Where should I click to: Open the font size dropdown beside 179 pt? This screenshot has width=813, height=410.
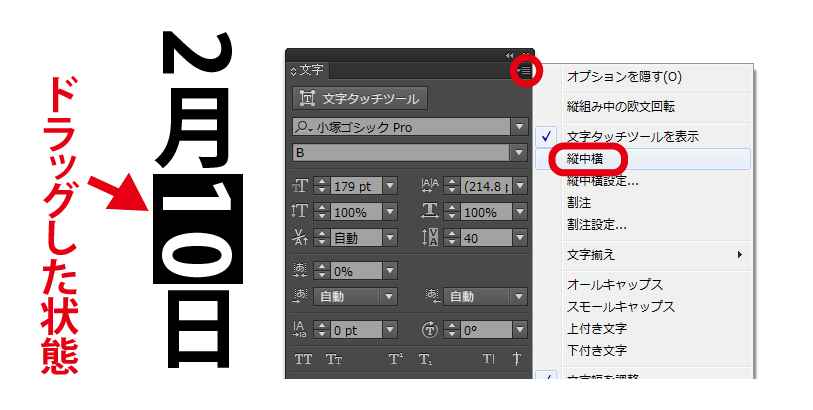tap(390, 186)
